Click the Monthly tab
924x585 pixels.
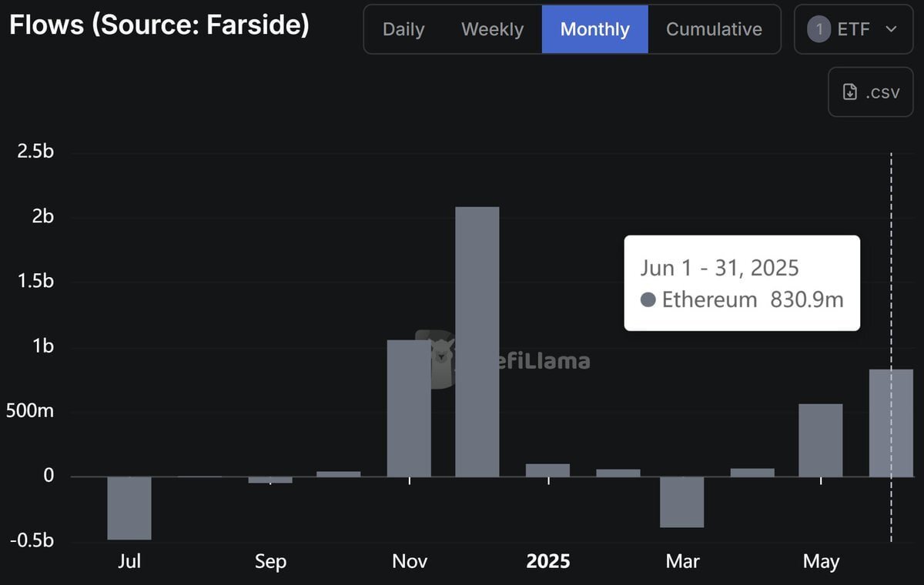pyautogui.click(x=594, y=29)
